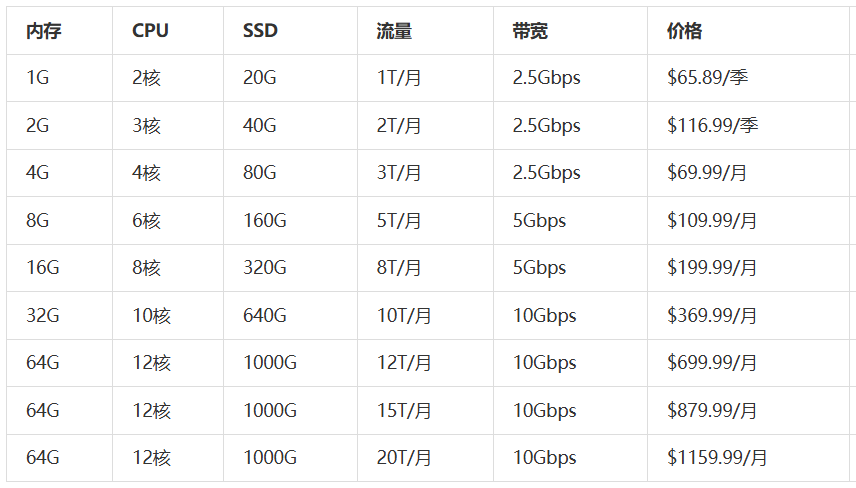Select the 160G SSD cell
The image size is (856, 488).
[x=265, y=221]
